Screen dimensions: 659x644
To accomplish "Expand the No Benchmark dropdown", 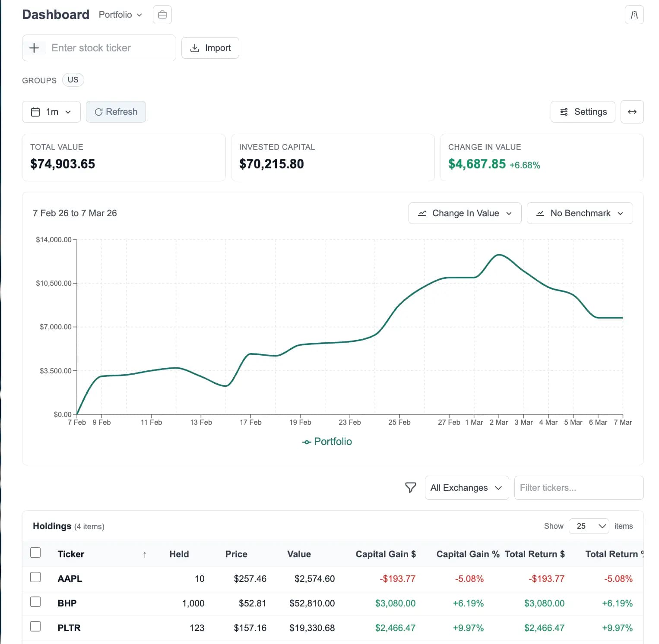I will (x=580, y=213).
